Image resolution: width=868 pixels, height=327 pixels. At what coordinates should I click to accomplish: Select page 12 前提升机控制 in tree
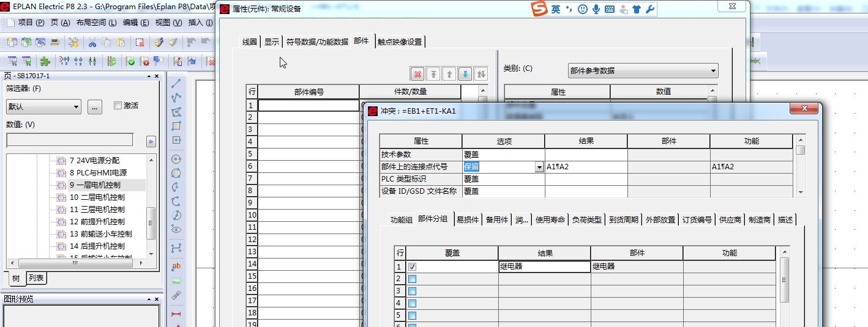tap(97, 222)
